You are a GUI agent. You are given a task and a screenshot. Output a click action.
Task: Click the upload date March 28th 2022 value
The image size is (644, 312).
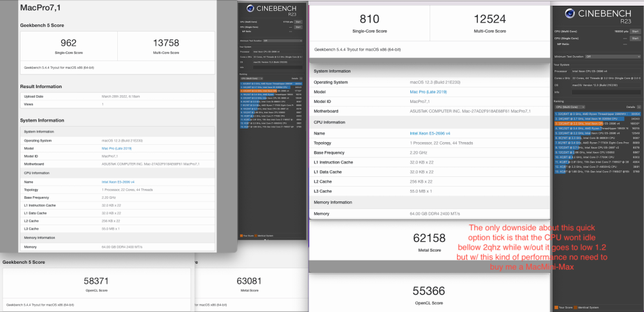tap(121, 96)
